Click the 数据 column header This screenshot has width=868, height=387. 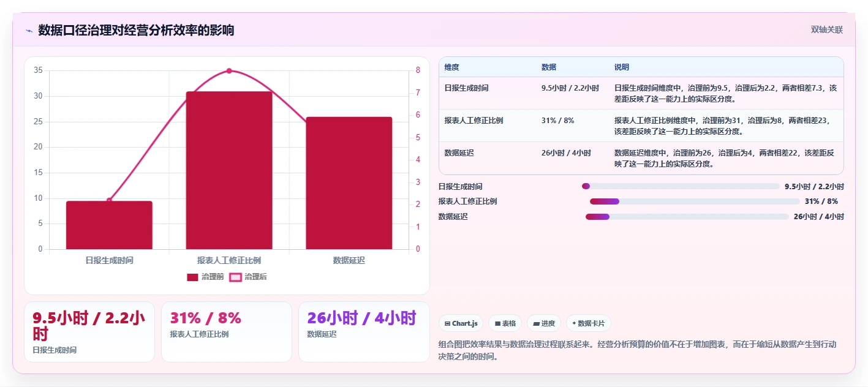click(x=549, y=67)
